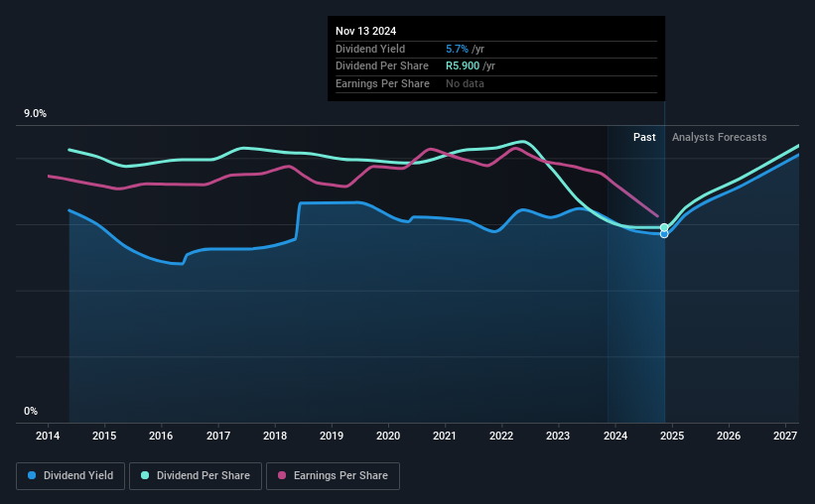This screenshot has height=504, width=815.
Task: Click the 2026 x-axis label
Action: (729, 436)
